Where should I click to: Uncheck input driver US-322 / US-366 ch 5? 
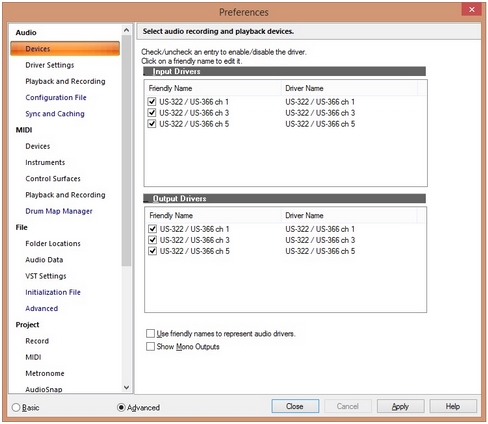tap(152, 124)
